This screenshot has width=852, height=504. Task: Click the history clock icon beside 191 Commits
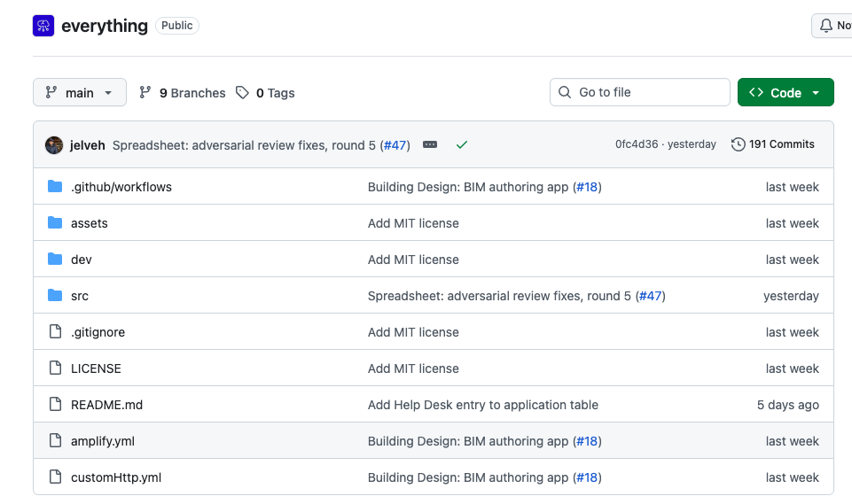point(738,144)
